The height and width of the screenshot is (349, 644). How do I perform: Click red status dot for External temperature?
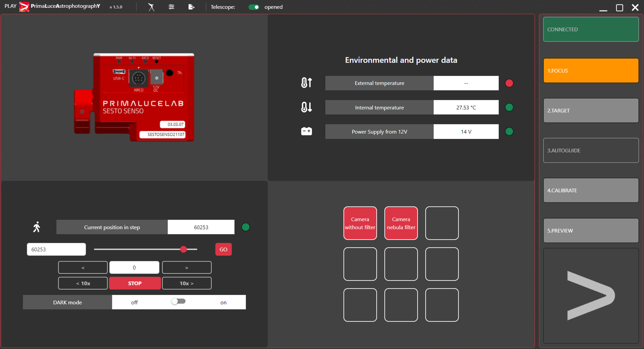pyautogui.click(x=509, y=83)
